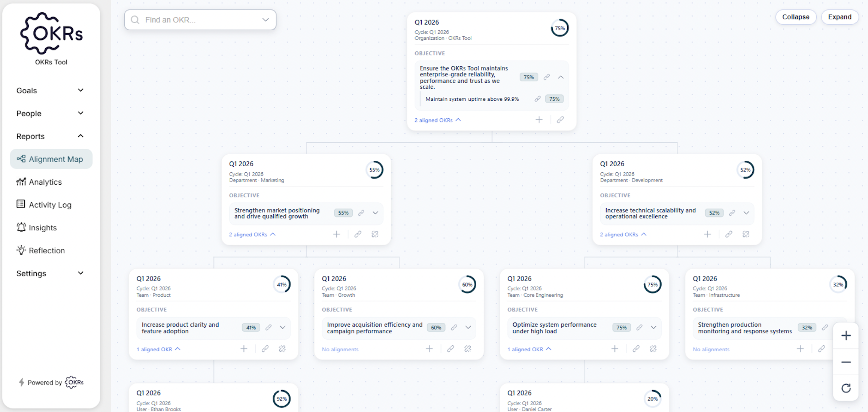Open the Analytics report page
The width and height of the screenshot is (868, 412).
click(x=45, y=182)
